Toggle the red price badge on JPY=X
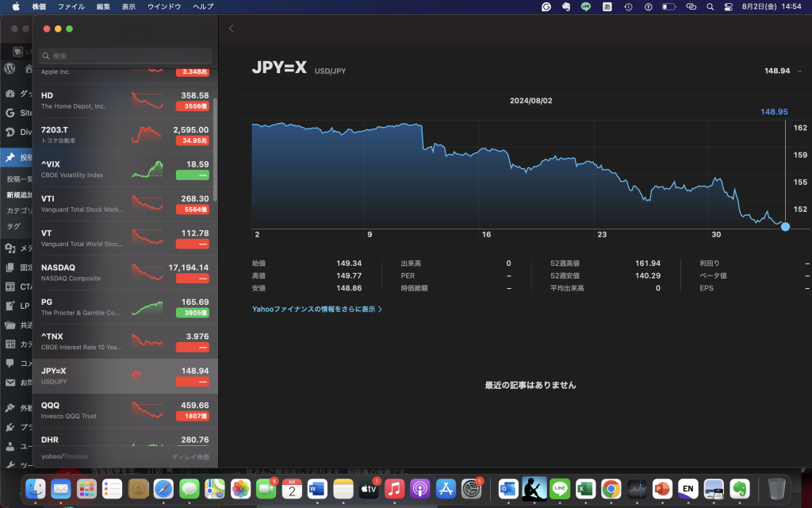 pos(191,381)
